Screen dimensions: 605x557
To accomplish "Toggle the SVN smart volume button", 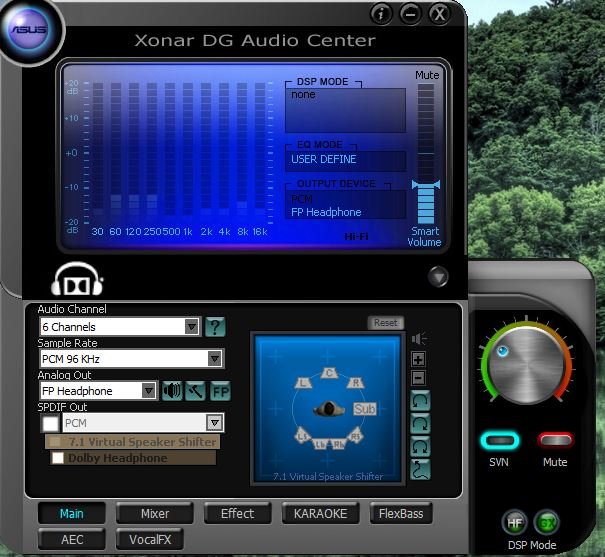I will tap(500, 441).
